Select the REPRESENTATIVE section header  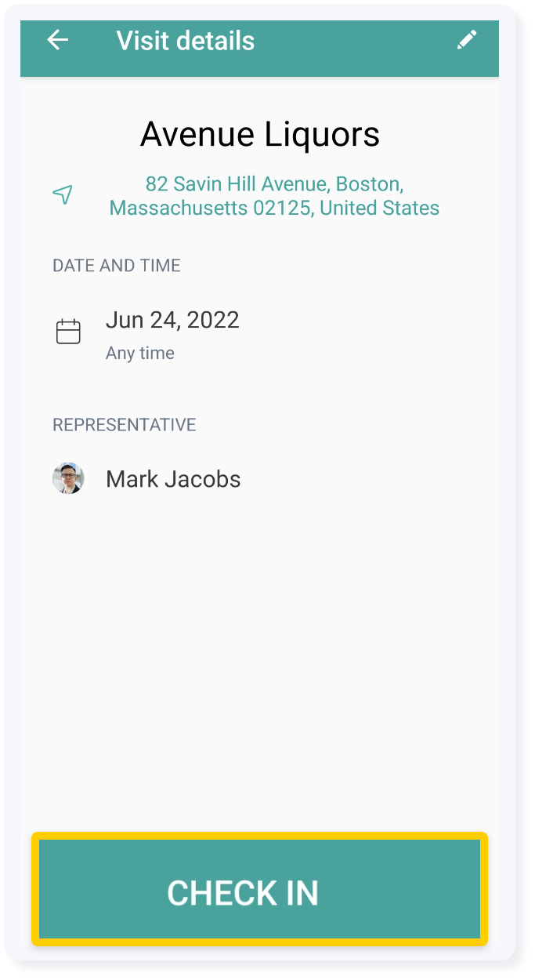tap(123, 424)
